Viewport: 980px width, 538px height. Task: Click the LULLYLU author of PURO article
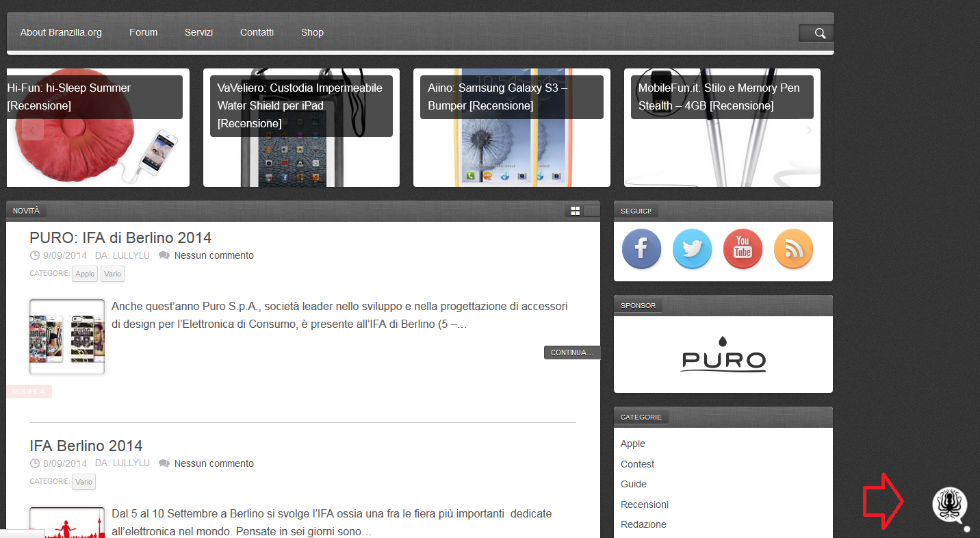point(131,255)
